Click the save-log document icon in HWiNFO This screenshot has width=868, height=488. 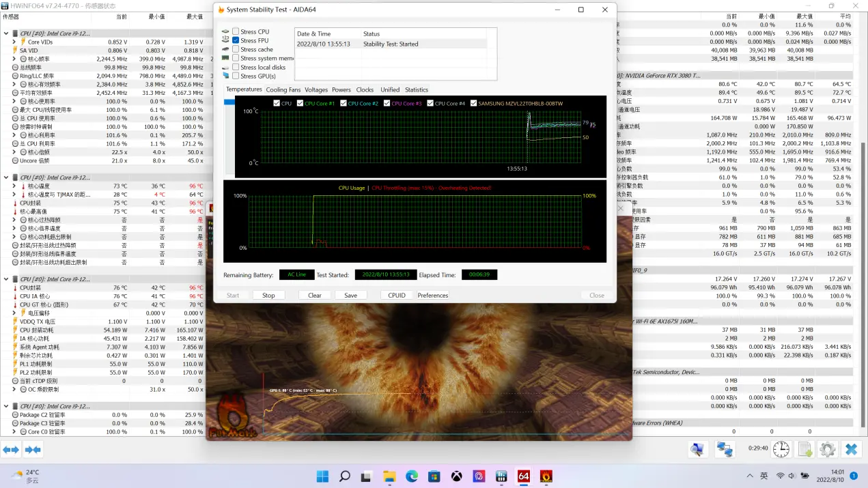point(805,449)
